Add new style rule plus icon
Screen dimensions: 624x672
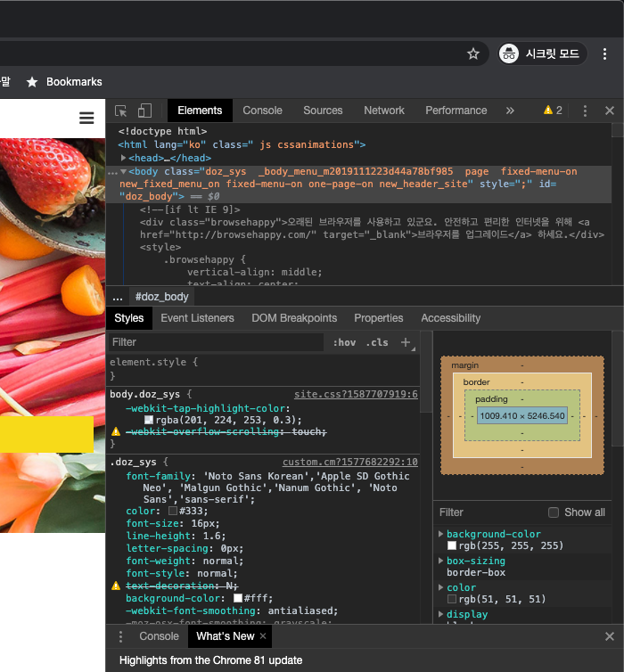tap(406, 342)
